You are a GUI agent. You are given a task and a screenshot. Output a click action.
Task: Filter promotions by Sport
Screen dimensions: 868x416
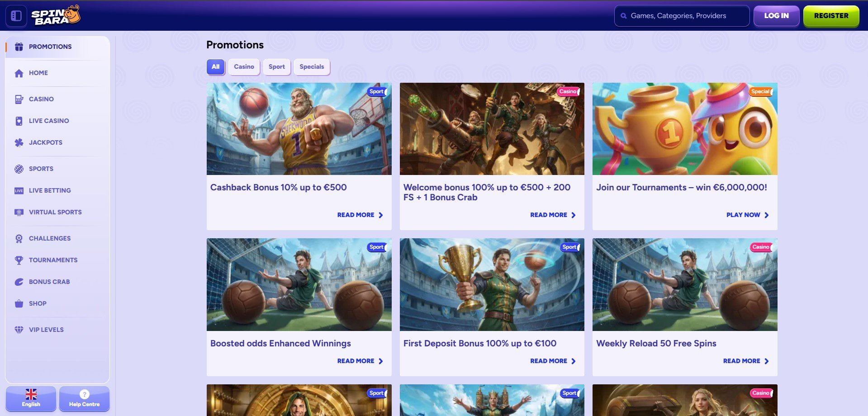tap(277, 67)
